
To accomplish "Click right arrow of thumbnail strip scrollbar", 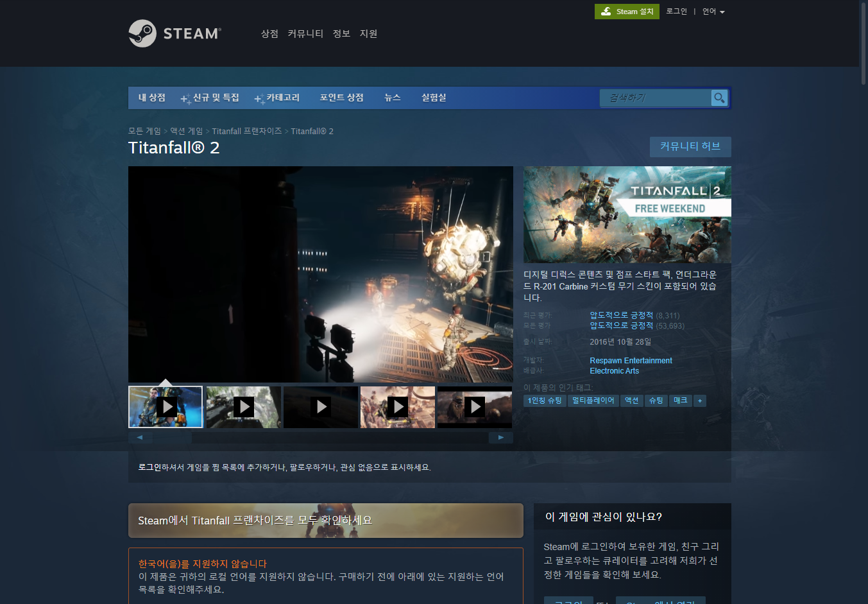I will click(x=501, y=438).
